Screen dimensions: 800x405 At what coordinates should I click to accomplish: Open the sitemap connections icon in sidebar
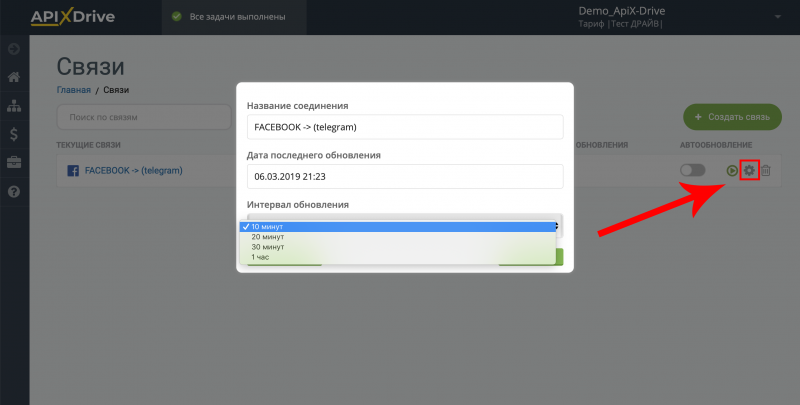coord(14,105)
